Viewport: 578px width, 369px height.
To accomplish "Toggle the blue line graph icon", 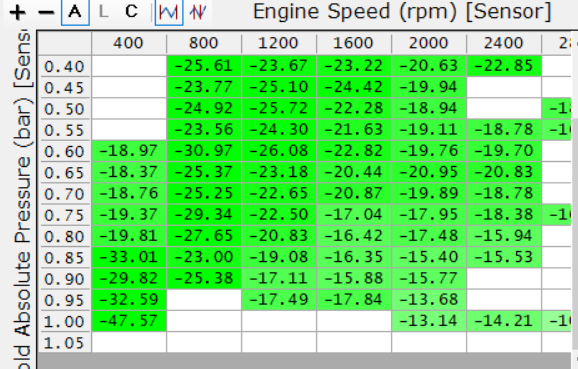I will pyautogui.click(x=169, y=12).
